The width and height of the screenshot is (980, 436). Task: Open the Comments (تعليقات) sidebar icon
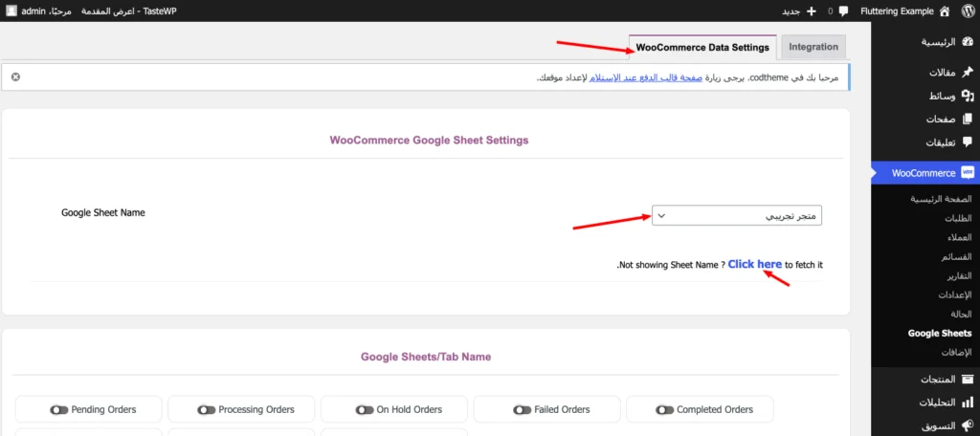967,142
